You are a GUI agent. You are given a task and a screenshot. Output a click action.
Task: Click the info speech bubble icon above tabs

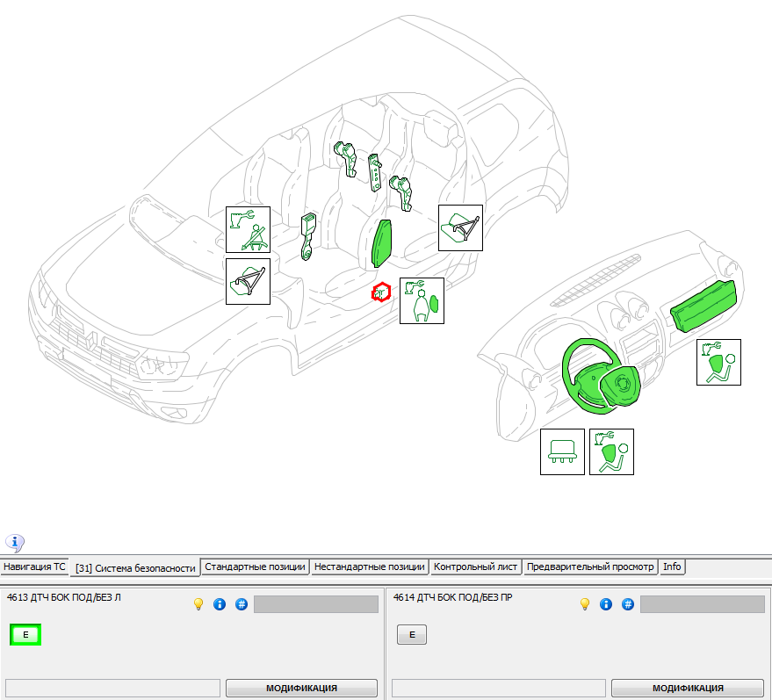(16, 542)
